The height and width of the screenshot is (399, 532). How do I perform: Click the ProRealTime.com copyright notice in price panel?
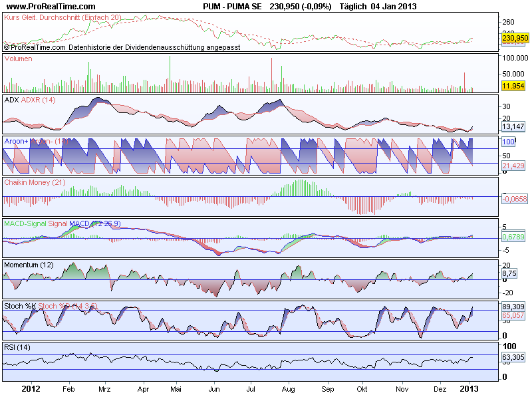(122, 47)
